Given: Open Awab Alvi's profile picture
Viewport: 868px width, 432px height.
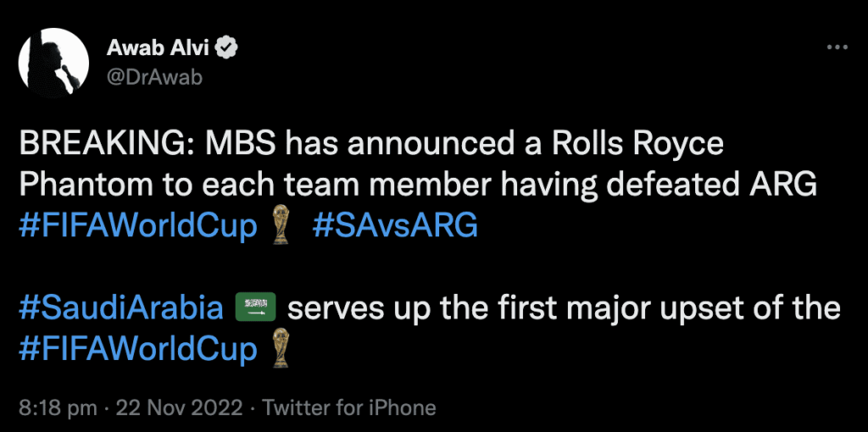Looking at the screenshot, I should click(53, 63).
